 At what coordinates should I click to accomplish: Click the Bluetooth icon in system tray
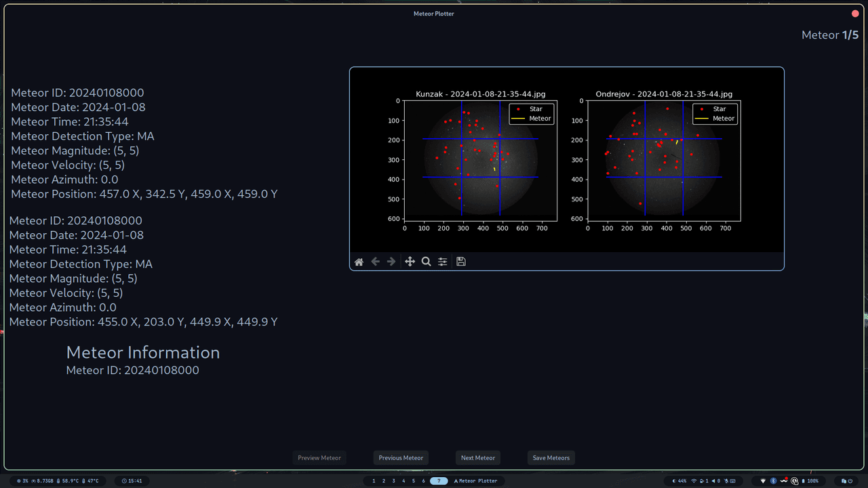(x=774, y=481)
